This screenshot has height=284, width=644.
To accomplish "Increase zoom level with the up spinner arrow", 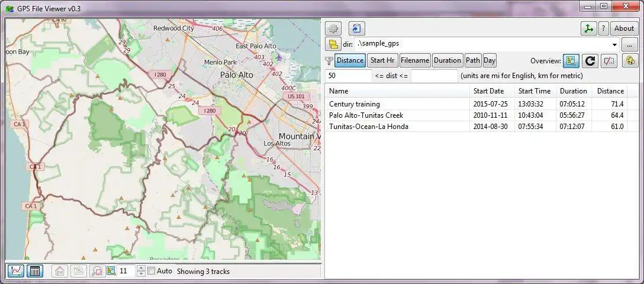I will [141, 269].
